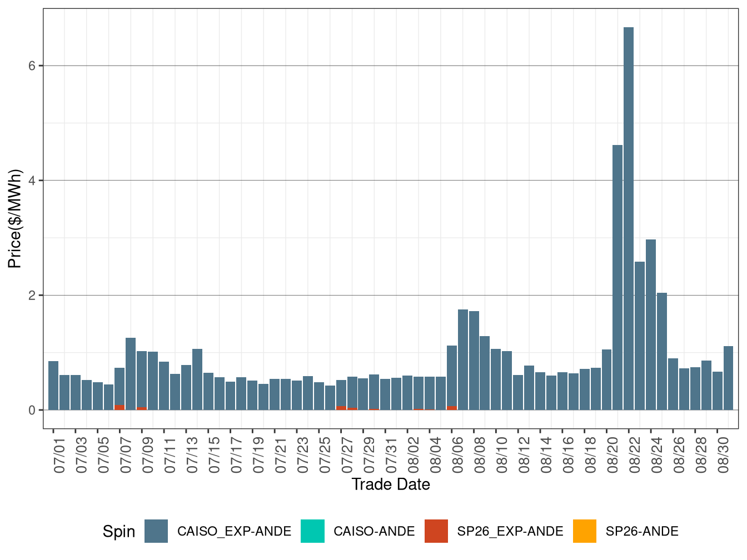Viewport: 747px width, 560px height.
Task: Click the 08/20 x-axis tick label
Action: (x=612, y=456)
